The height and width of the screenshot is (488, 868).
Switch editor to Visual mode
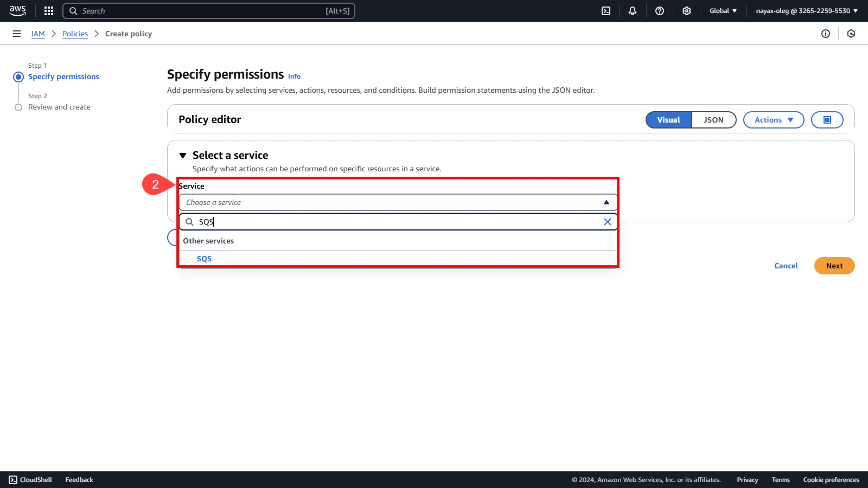click(668, 120)
